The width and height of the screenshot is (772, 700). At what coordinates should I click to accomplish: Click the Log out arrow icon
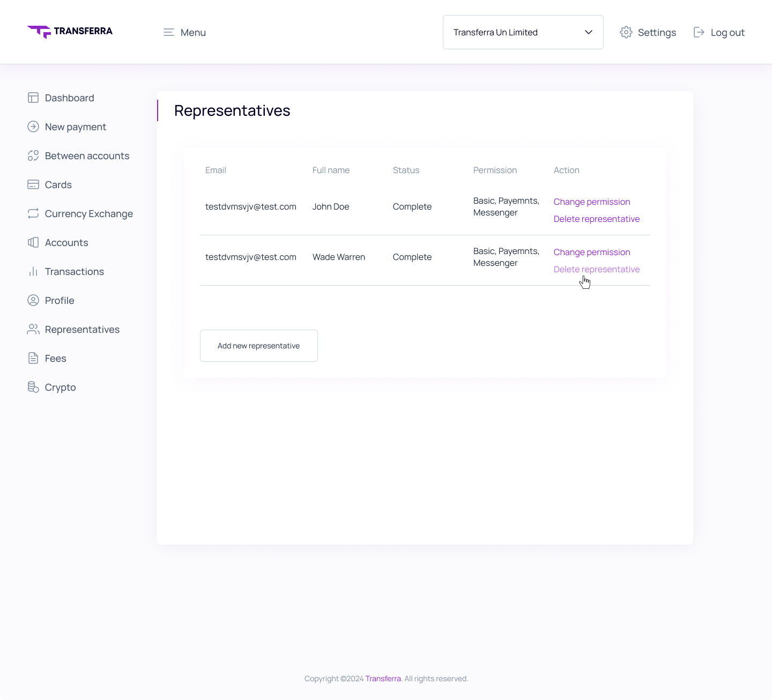pos(699,32)
